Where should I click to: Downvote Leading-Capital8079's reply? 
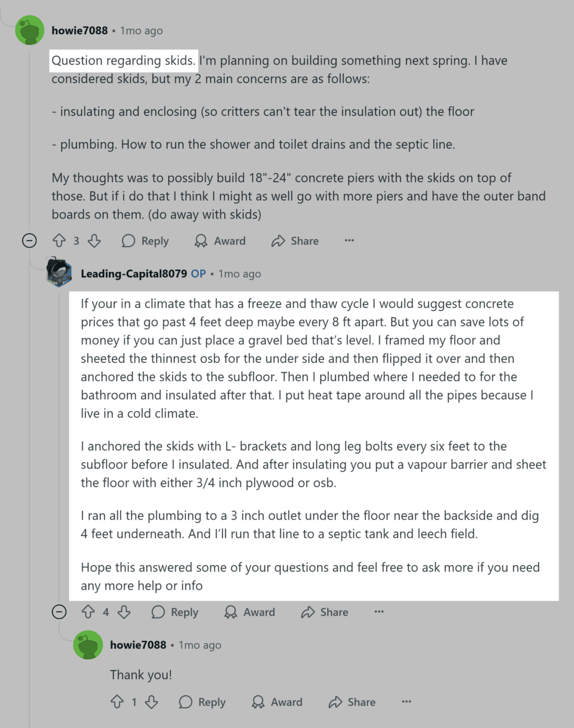[x=124, y=611]
